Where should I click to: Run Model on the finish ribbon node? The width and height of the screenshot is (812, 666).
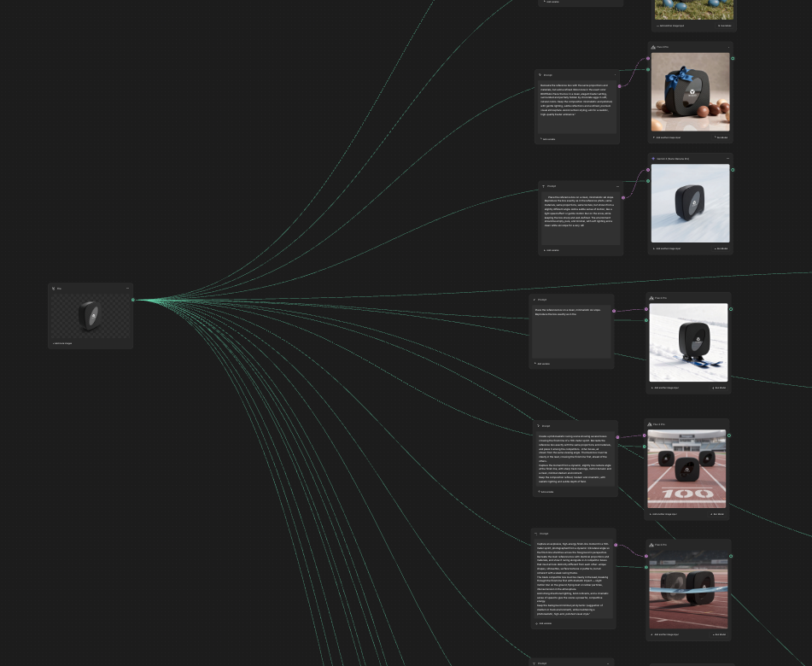719,634
